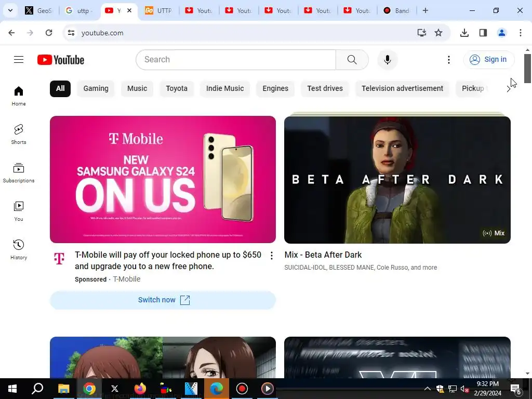Start voice search with microphone icon

coord(387,60)
